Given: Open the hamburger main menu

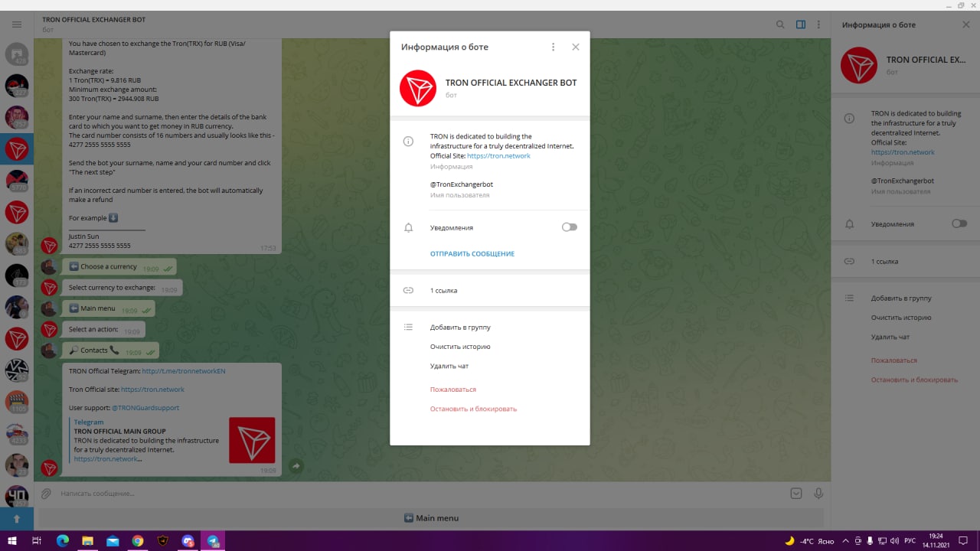Looking at the screenshot, I should [17, 24].
